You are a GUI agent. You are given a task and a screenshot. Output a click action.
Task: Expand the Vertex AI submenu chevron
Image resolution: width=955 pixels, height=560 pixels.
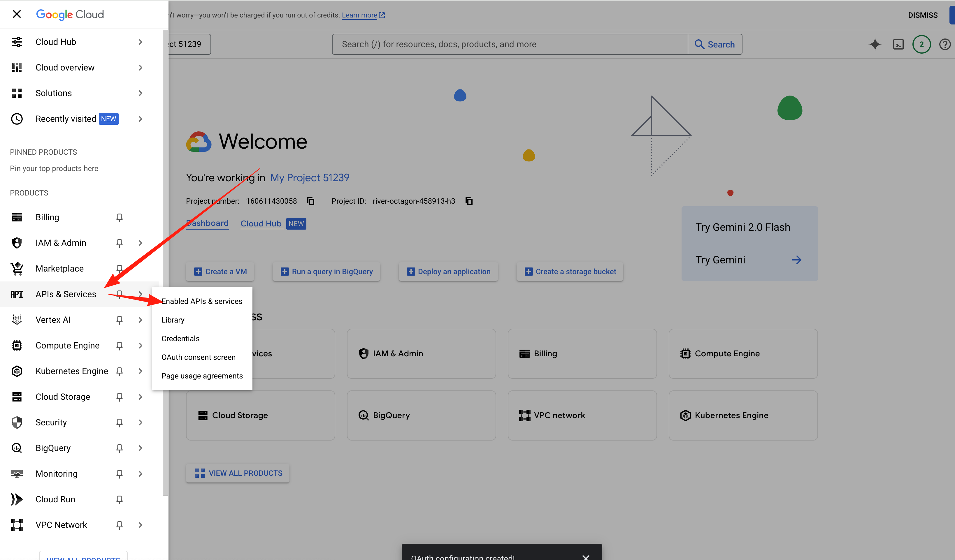click(x=140, y=320)
